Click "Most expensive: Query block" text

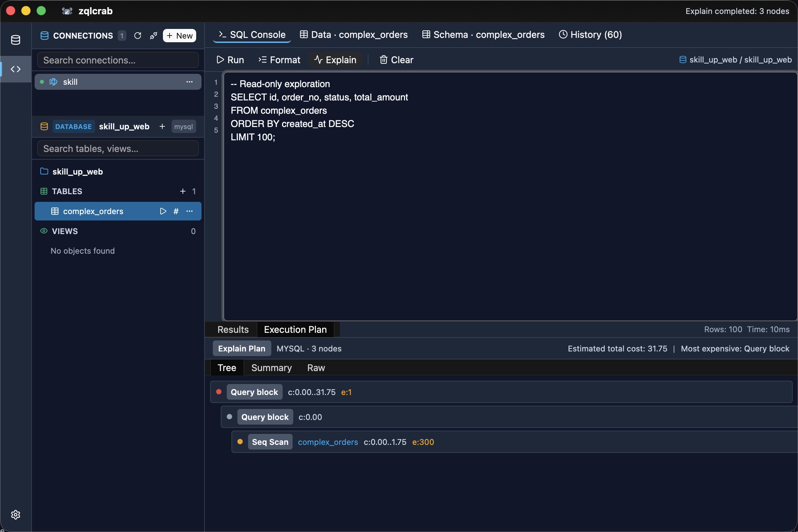coord(735,348)
